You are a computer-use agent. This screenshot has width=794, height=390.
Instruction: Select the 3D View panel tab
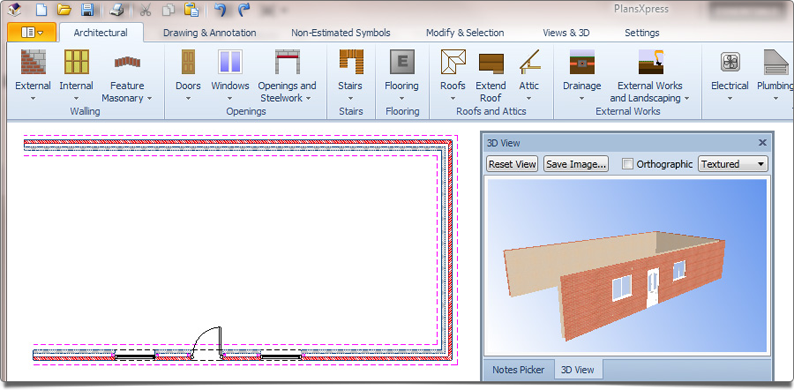(578, 370)
